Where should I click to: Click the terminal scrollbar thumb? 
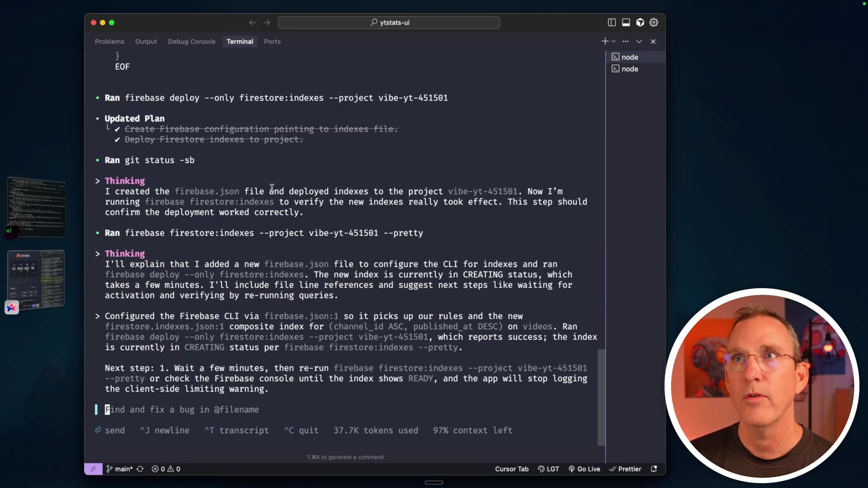coord(601,397)
